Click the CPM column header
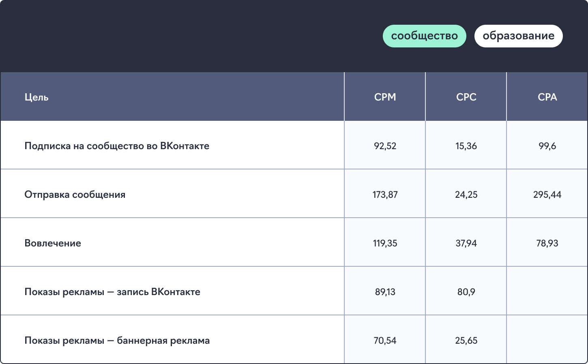Viewport: 588px width, 364px height. click(x=385, y=97)
